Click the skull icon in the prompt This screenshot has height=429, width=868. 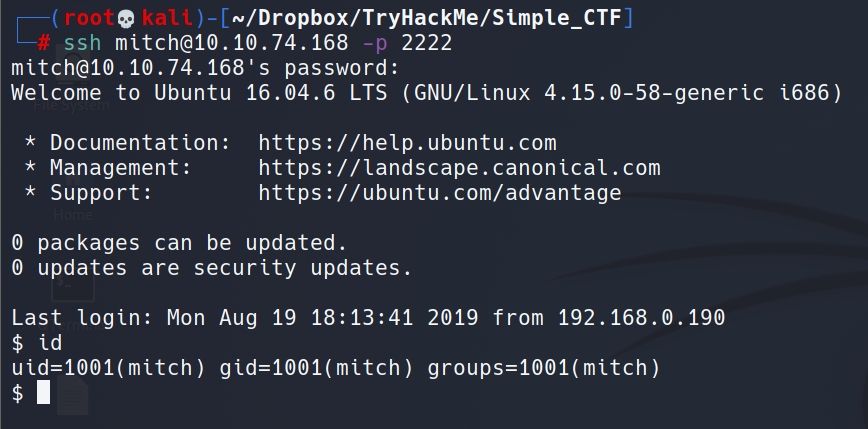tap(125, 17)
